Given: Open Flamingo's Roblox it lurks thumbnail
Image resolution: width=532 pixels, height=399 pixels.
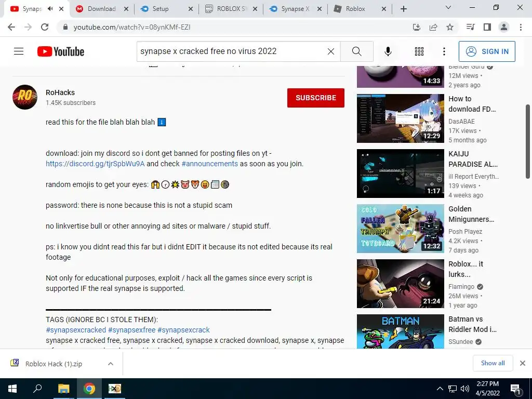Looking at the screenshot, I should click(401, 283).
